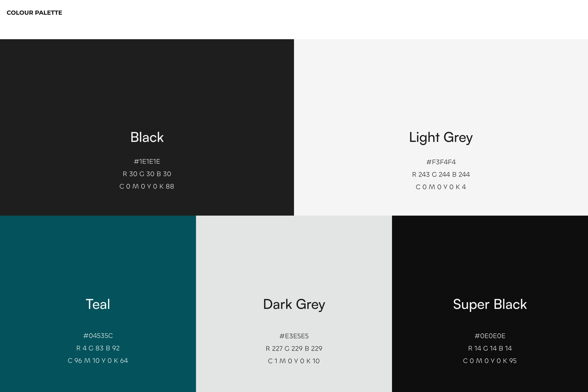The width and height of the screenshot is (588, 392).
Task: Click the text R 30 G 30 B 30
Action: pyautogui.click(x=147, y=174)
